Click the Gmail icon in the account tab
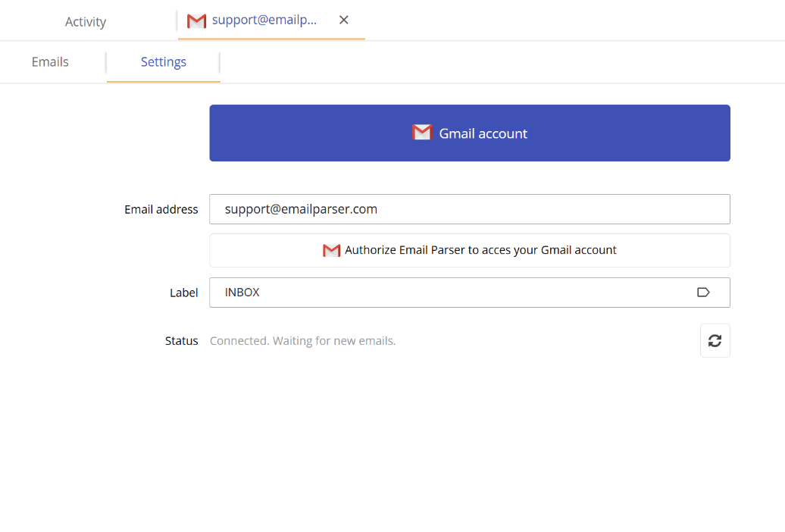785x532 pixels. (196, 20)
